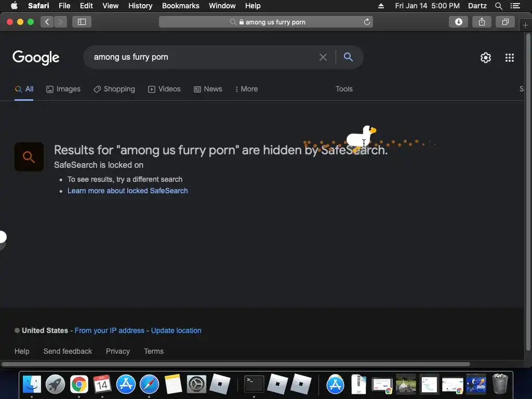Open the Apple menu
This screenshot has width=532, height=399.
click(x=14, y=5)
